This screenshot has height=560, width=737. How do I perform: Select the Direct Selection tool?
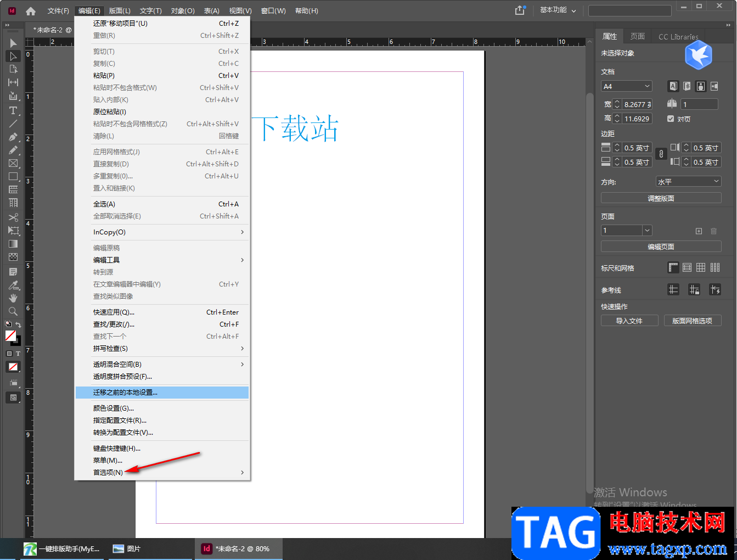point(13,56)
